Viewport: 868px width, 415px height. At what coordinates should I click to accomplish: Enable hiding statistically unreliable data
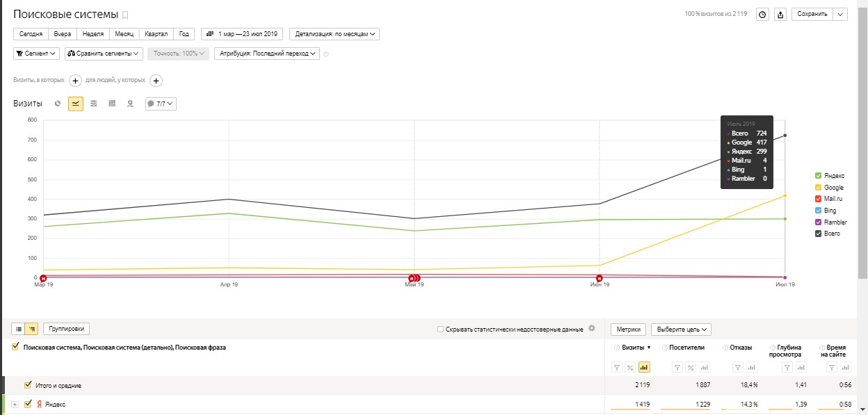point(440,329)
